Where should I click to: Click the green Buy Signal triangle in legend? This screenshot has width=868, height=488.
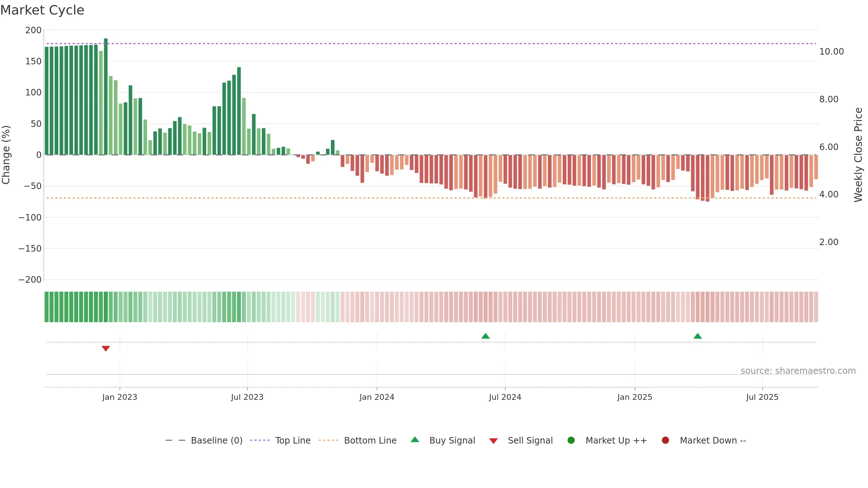tap(415, 440)
